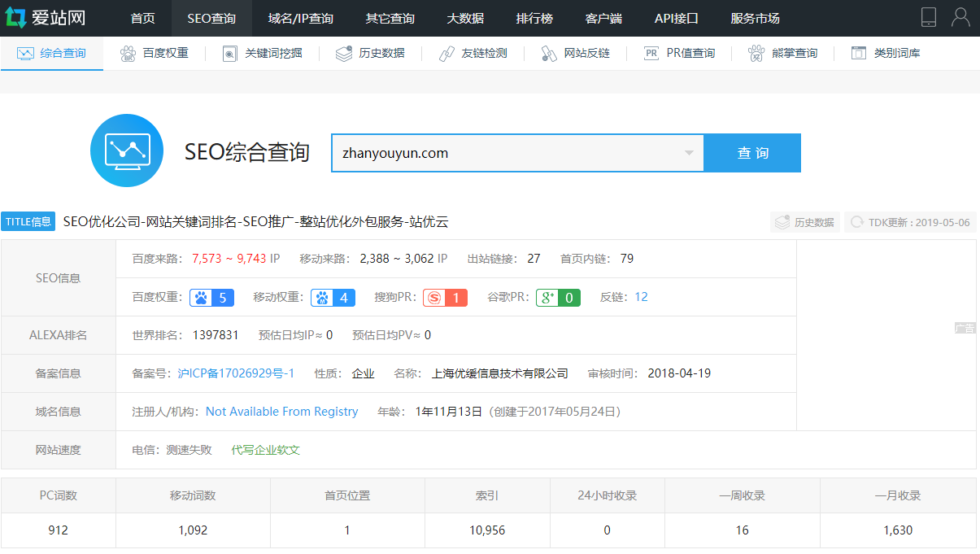Click the 网站反链 chain icon
Image resolution: width=980 pixels, height=554 pixels.
pyautogui.click(x=549, y=54)
